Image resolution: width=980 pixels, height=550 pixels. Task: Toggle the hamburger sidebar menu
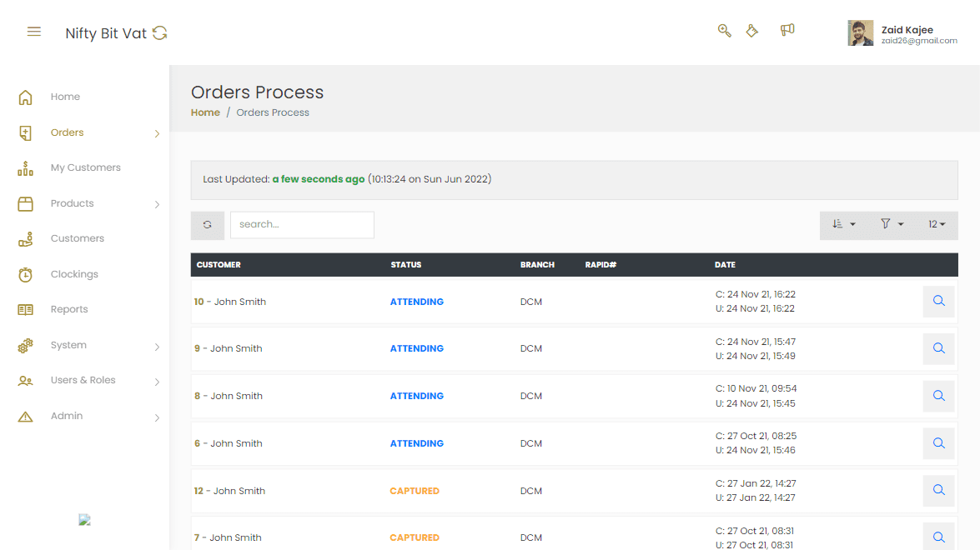[33, 31]
